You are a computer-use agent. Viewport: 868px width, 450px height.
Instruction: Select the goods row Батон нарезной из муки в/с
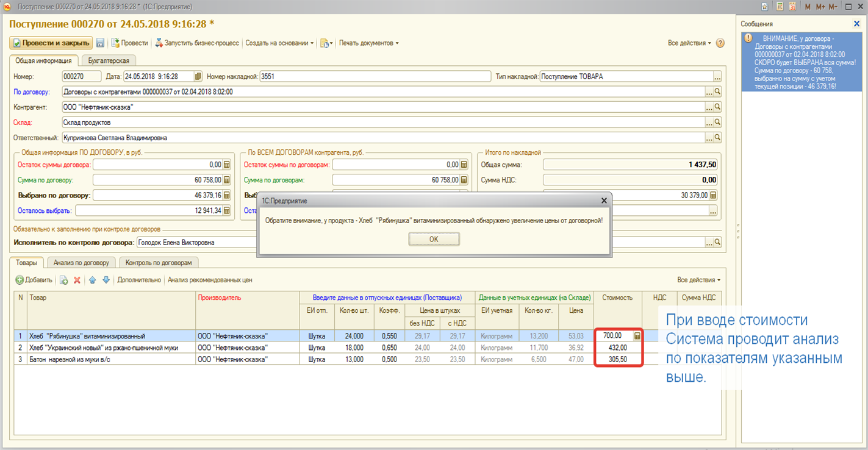coord(368,360)
